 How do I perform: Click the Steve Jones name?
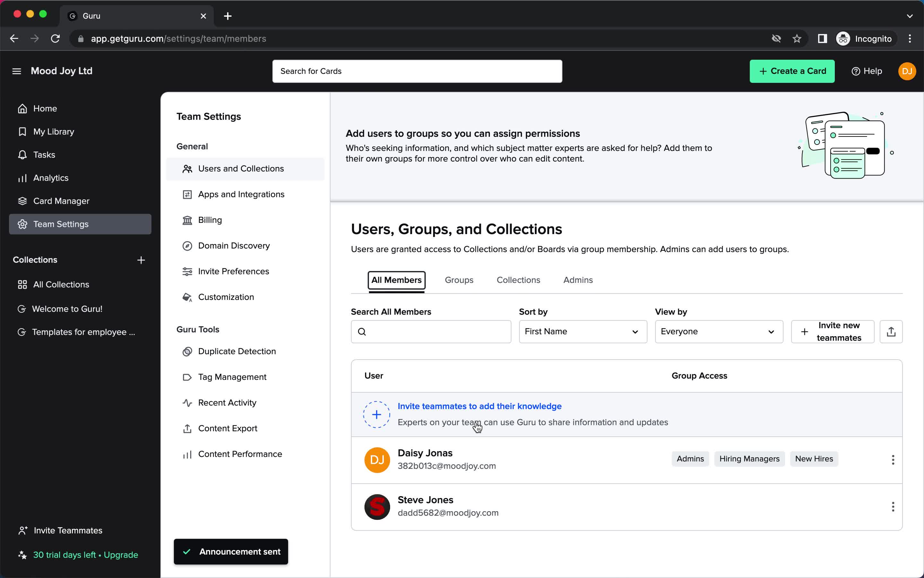click(425, 500)
